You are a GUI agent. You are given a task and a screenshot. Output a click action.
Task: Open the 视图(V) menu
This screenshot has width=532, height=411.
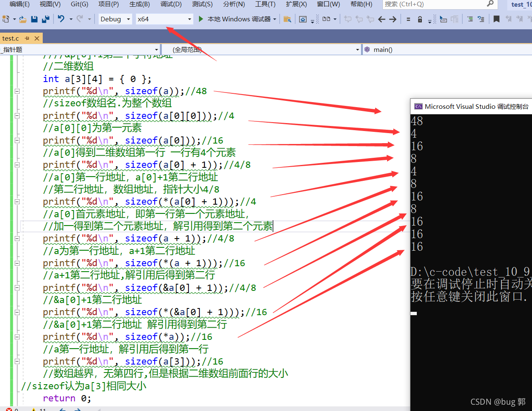(50, 4)
